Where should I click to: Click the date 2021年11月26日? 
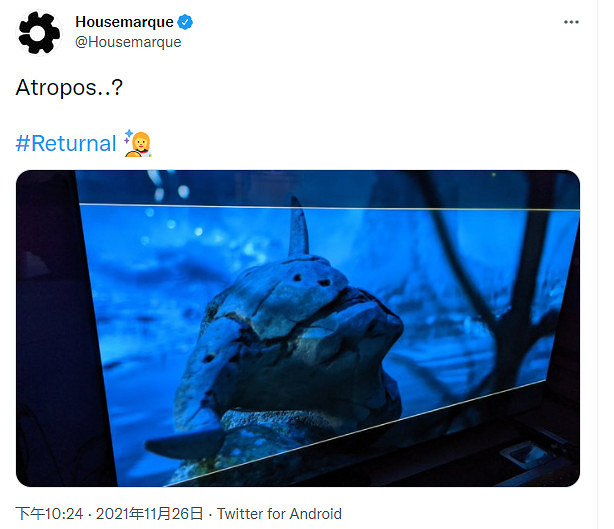click(x=150, y=513)
